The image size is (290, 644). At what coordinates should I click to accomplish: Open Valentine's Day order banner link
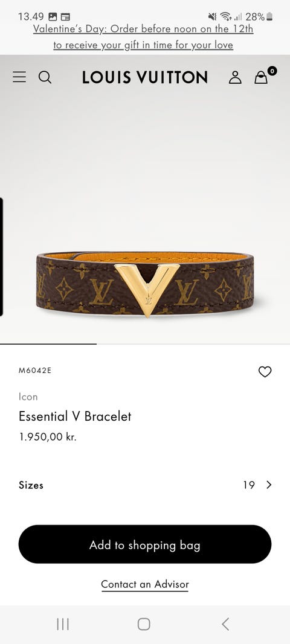pos(143,37)
